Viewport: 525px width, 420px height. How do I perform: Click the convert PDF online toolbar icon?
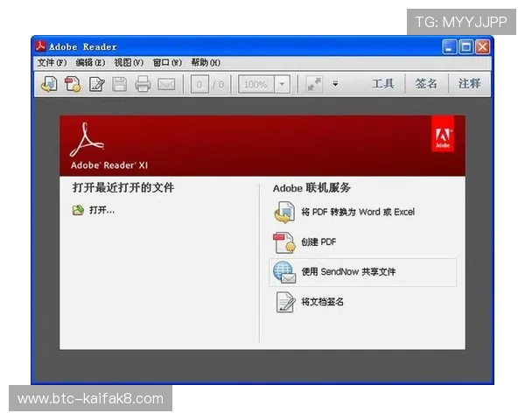coord(49,84)
